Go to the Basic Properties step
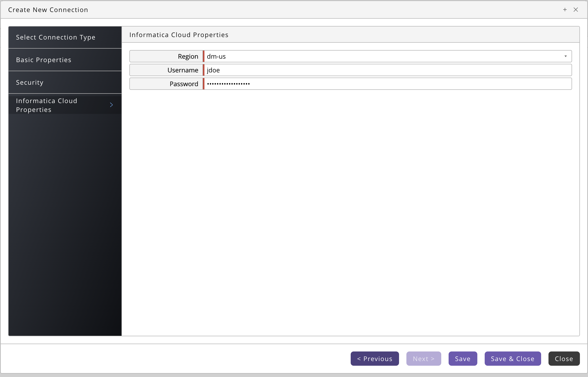This screenshot has width=588, height=377. (65, 60)
